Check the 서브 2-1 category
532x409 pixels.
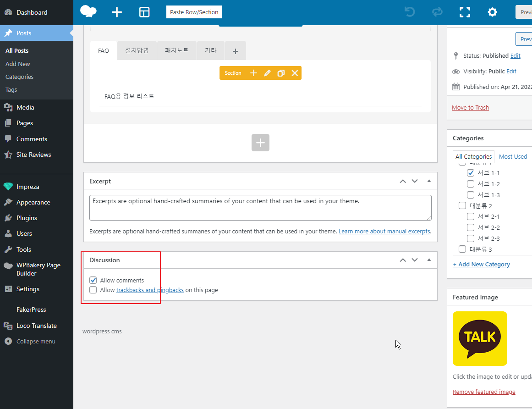(471, 216)
